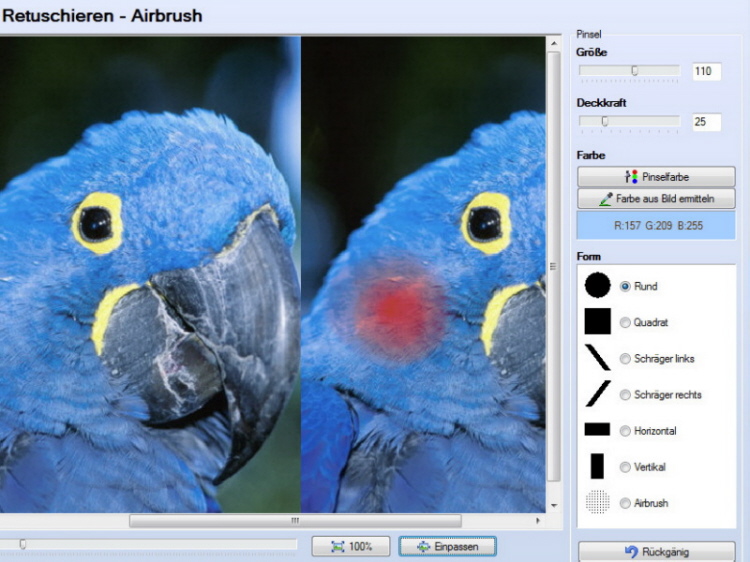Click the 100% zoom button

(350, 547)
